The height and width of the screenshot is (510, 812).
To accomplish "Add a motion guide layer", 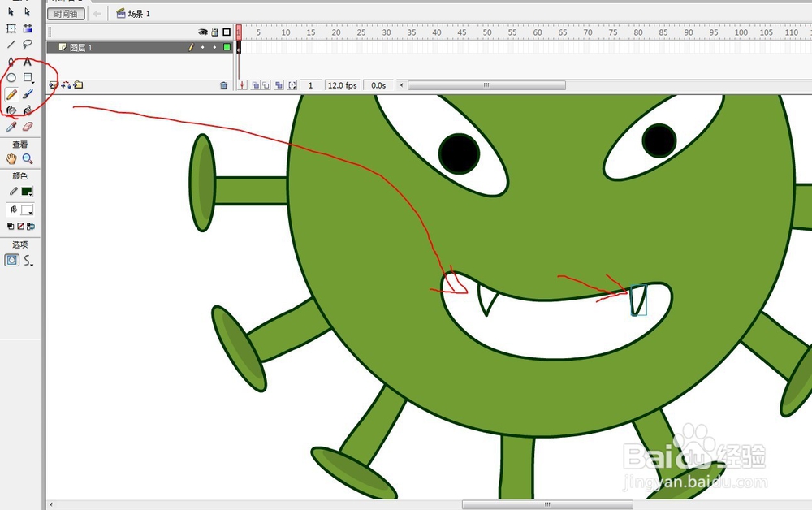I will 66,85.
